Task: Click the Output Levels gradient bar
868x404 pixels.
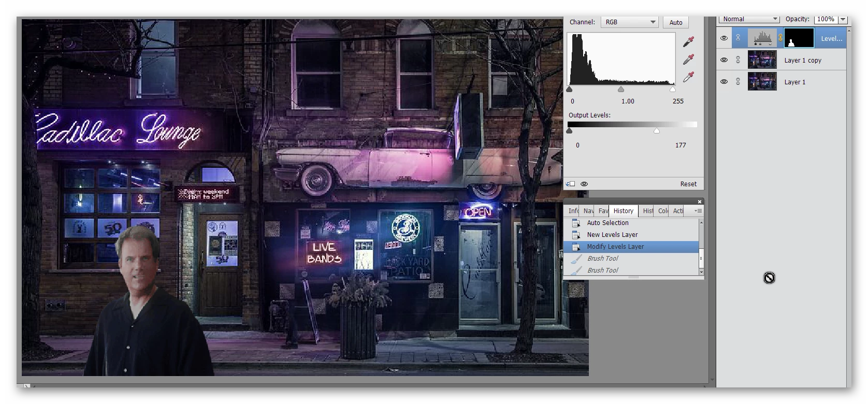Action: point(632,124)
